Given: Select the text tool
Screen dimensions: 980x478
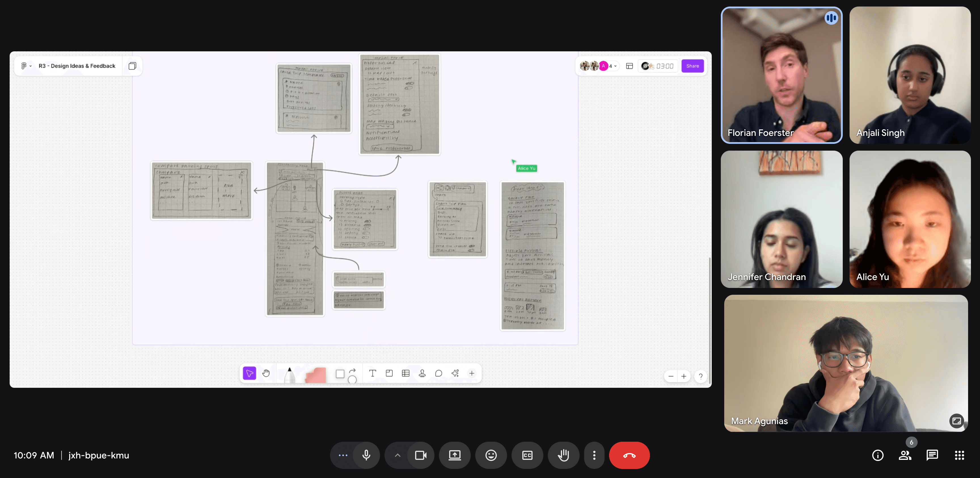Looking at the screenshot, I should pos(372,373).
